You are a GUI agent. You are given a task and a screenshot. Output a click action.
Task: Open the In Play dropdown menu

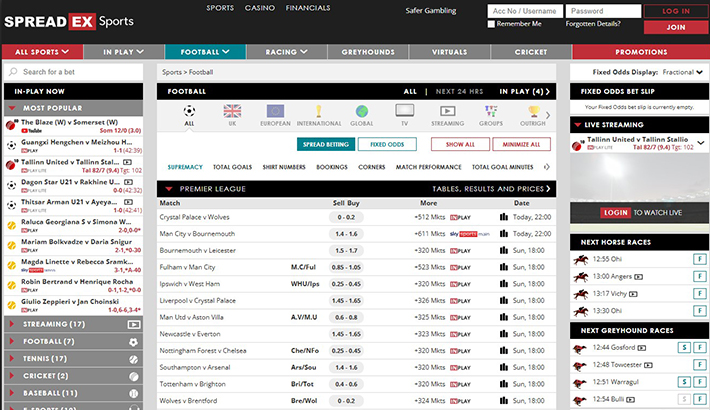(x=124, y=52)
